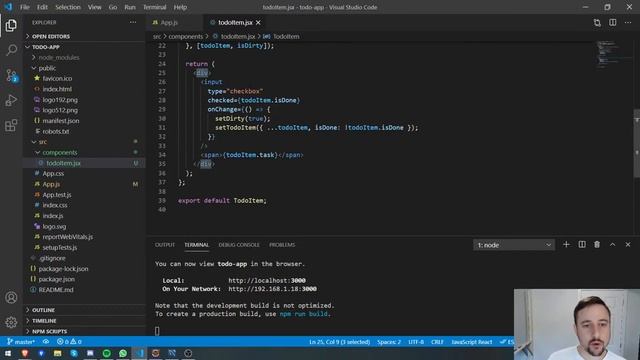Open the Extensions view
Image resolution: width=640 pixels, height=360 pixels.
[x=11, y=125]
